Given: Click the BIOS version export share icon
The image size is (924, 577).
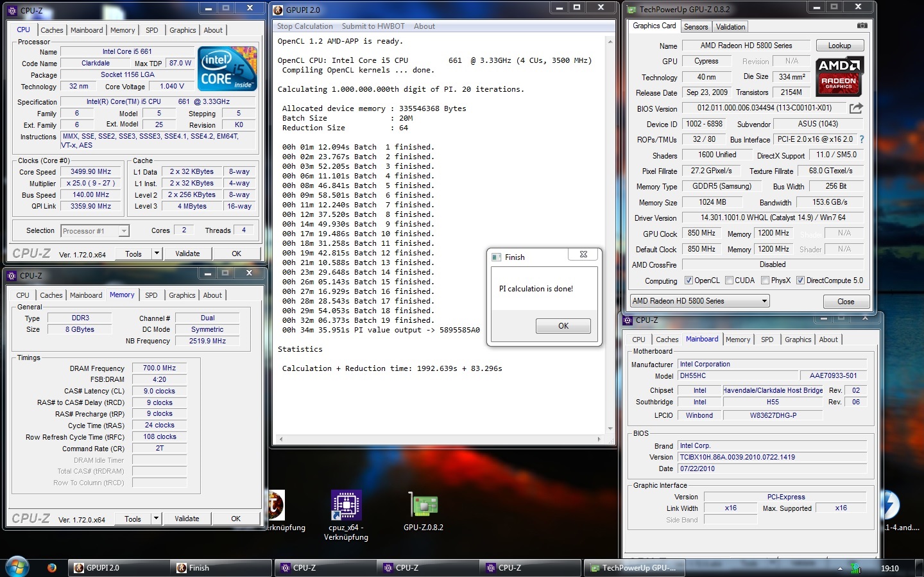Looking at the screenshot, I should click(856, 108).
